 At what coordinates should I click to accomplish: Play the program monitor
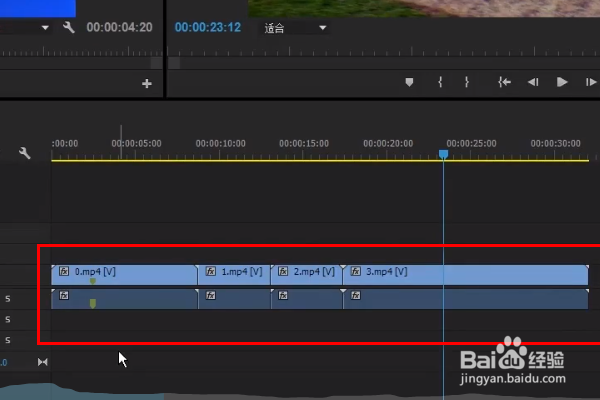[562, 82]
